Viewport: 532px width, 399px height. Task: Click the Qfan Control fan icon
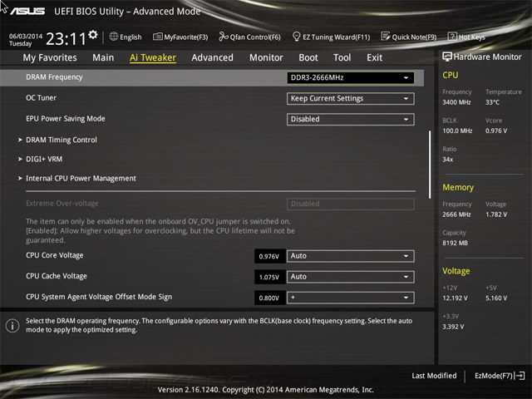[224, 37]
